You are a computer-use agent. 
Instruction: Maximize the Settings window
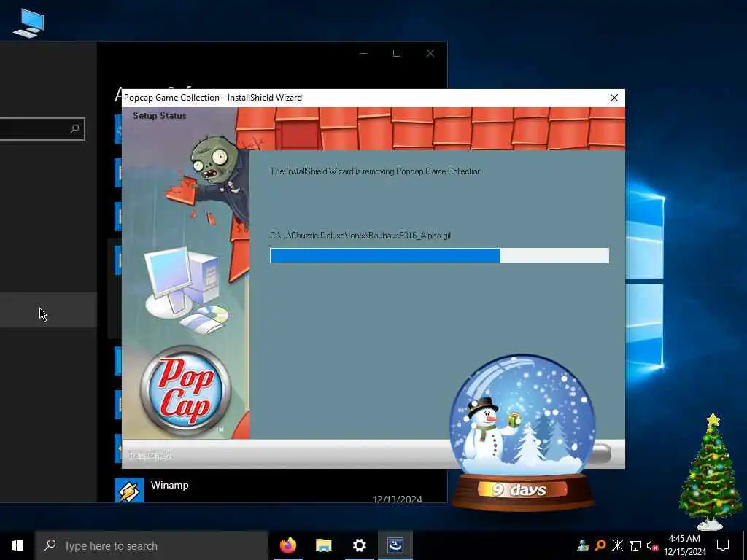396,53
